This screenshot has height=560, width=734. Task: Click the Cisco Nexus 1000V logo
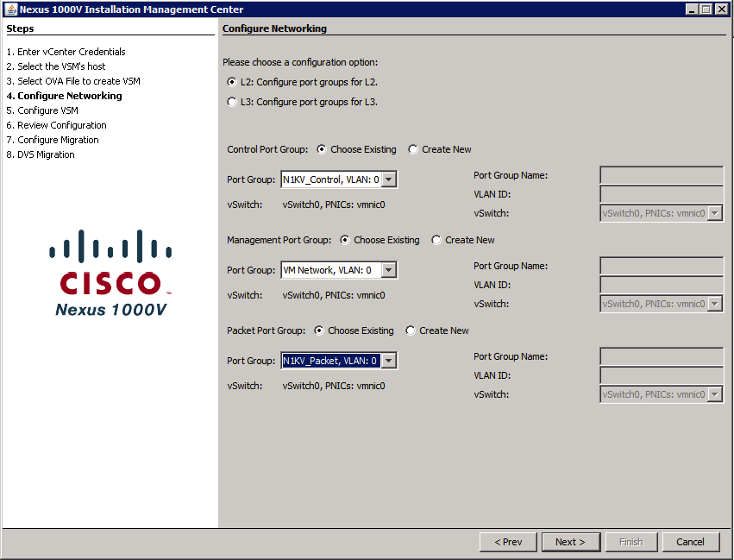tap(110, 273)
